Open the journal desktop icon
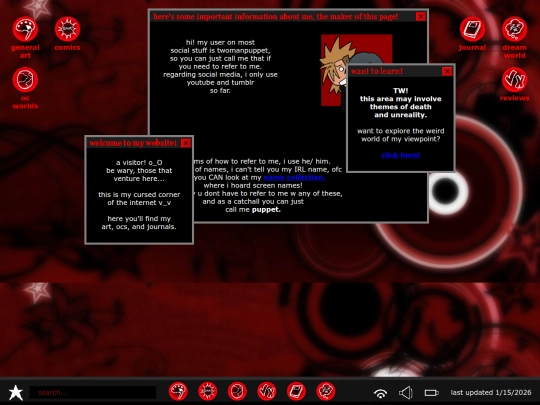The image size is (540, 405). tap(472, 29)
